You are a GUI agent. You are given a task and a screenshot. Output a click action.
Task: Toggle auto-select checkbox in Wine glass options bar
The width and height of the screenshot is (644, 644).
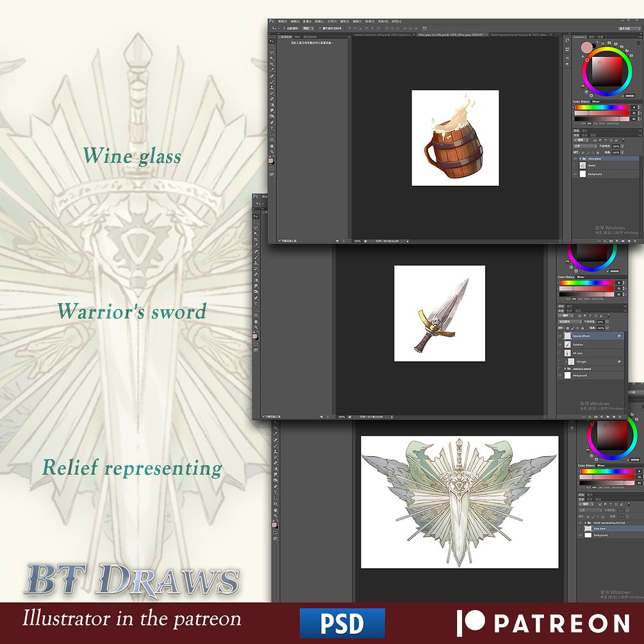pyautogui.click(x=285, y=28)
